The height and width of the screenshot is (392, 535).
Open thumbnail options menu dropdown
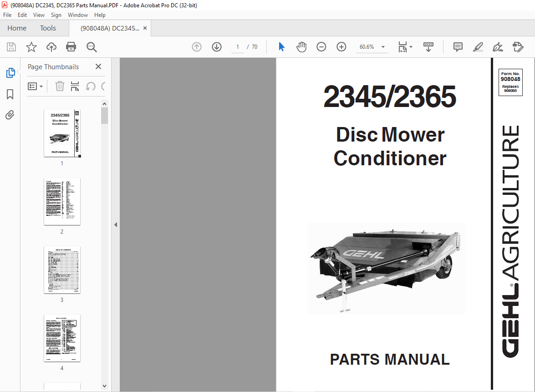click(x=36, y=87)
